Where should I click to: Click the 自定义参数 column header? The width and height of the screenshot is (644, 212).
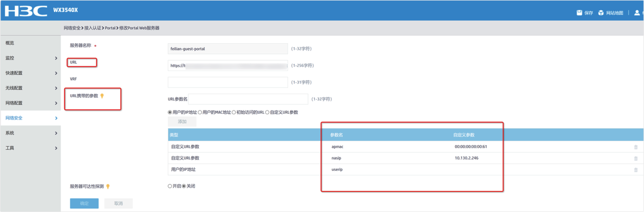click(464, 135)
